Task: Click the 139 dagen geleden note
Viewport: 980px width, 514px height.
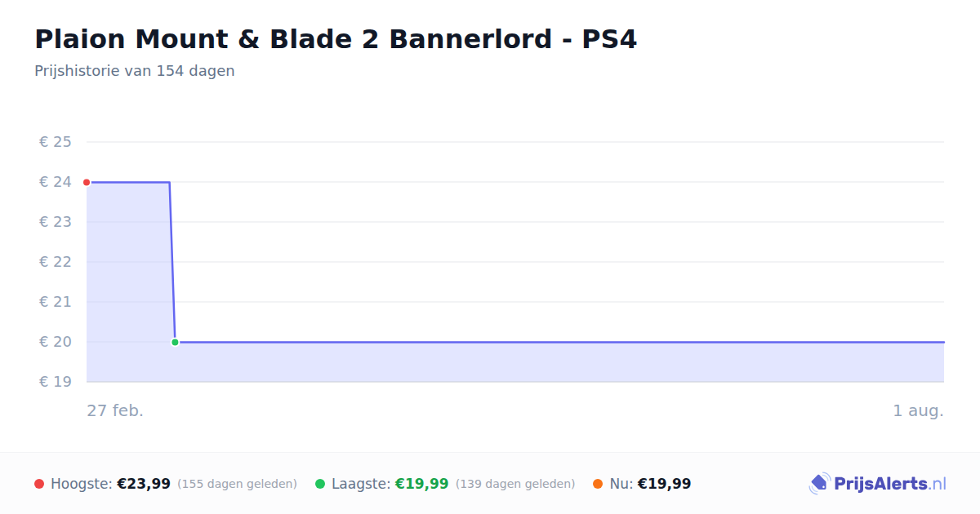Action: 515,484
